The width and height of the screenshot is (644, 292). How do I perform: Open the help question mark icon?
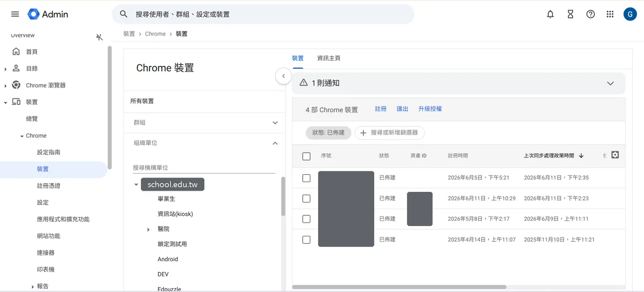click(x=590, y=14)
